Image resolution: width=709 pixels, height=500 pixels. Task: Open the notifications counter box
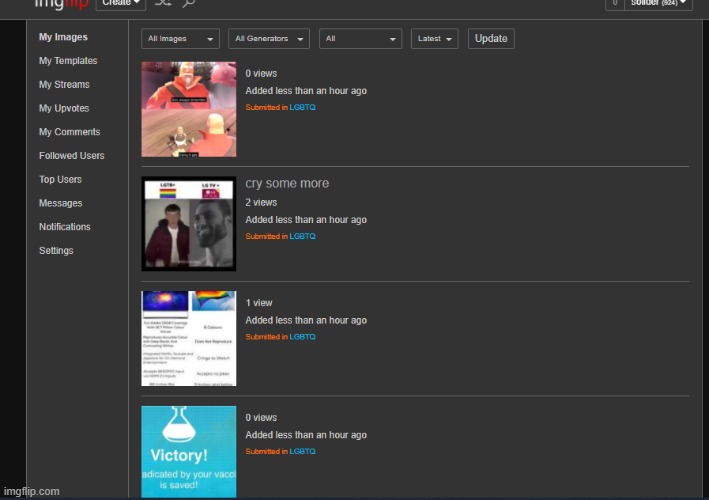click(x=614, y=4)
